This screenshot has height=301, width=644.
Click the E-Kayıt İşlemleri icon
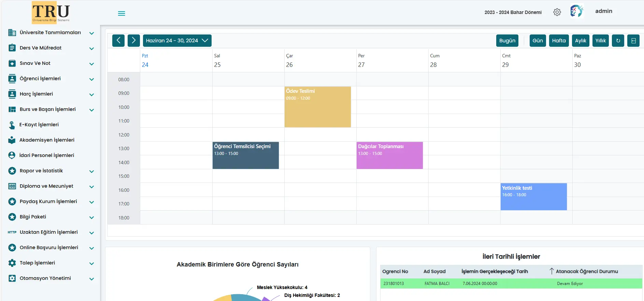[x=12, y=125]
